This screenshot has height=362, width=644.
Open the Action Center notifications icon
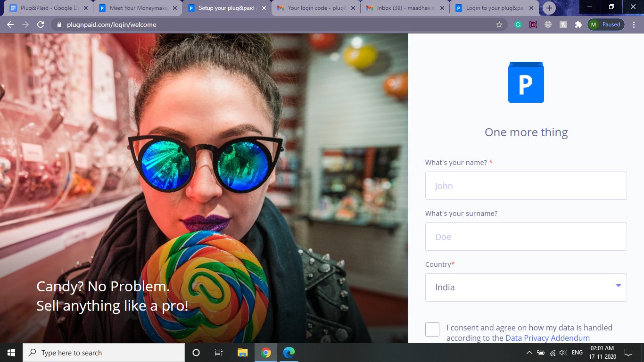click(x=628, y=353)
